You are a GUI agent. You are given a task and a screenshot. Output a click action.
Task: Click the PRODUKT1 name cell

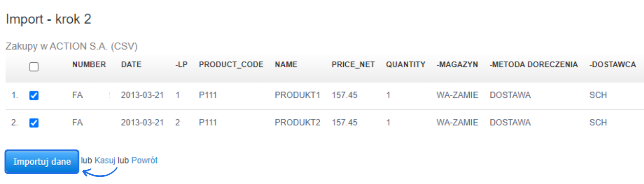point(297,96)
